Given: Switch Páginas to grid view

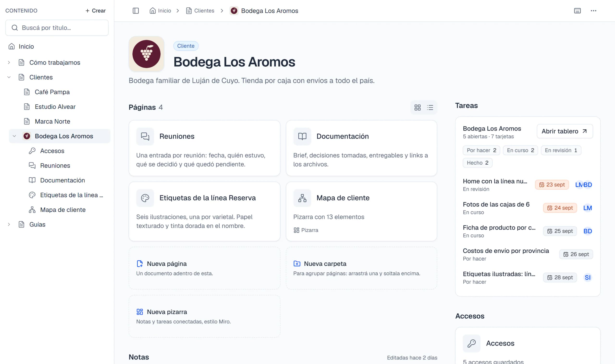Looking at the screenshot, I should pyautogui.click(x=417, y=107).
